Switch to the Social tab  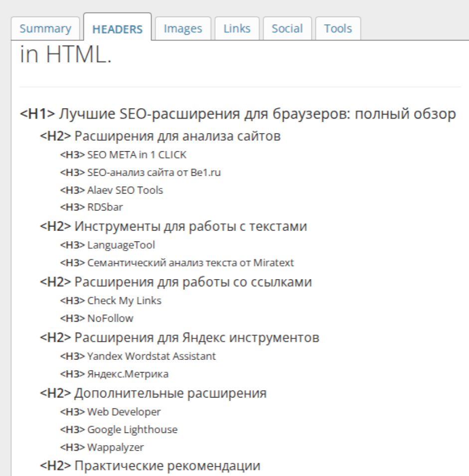pos(287,28)
